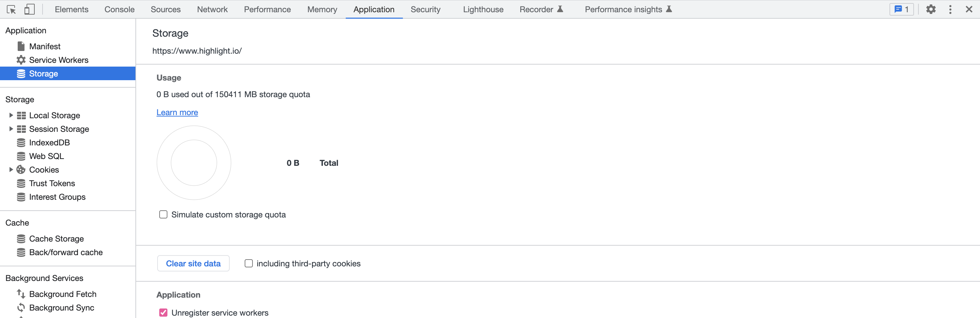
Task: Open Service Workers in the sidebar
Action: [x=59, y=60]
